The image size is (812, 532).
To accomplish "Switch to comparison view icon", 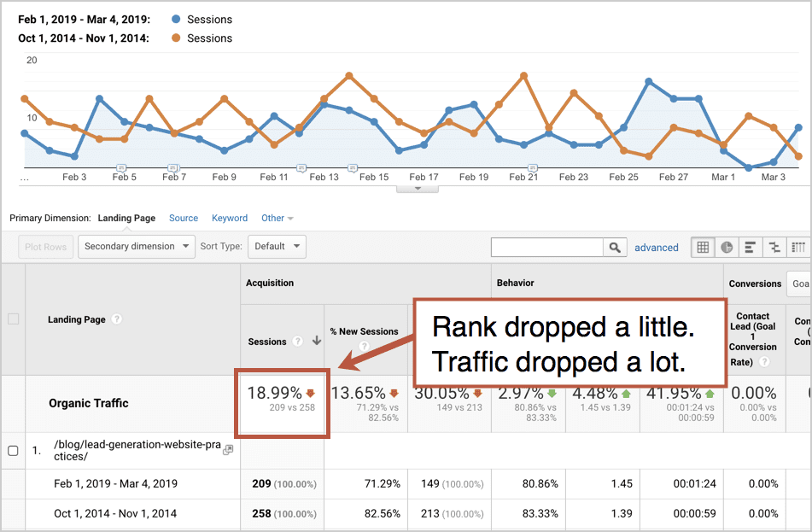I will (x=774, y=247).
